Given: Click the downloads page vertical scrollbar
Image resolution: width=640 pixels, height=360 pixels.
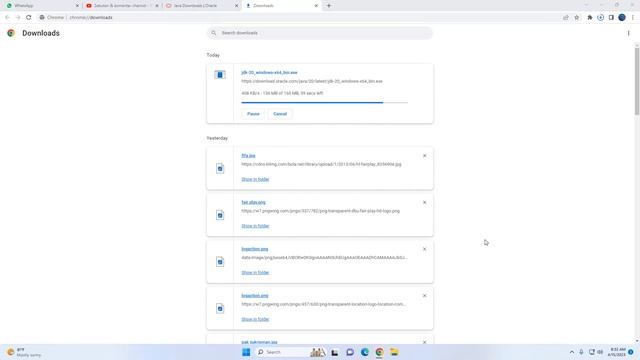Looking at the screenshot, I should point(637,81).
